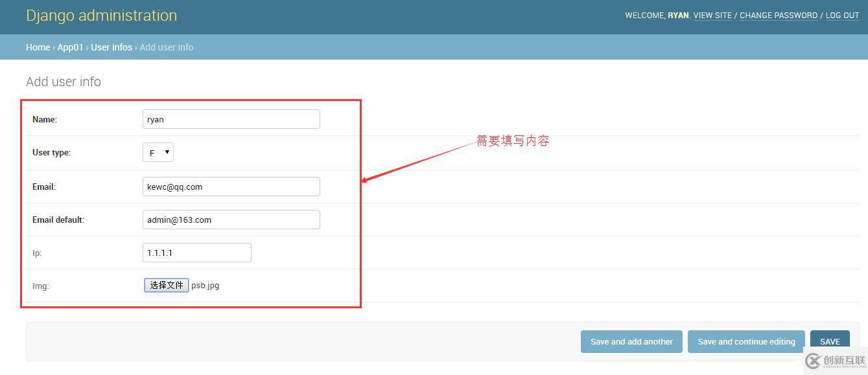Screen dimensions: 868x375
Task: Click the Django administration site title
Action: coord(102,16)
